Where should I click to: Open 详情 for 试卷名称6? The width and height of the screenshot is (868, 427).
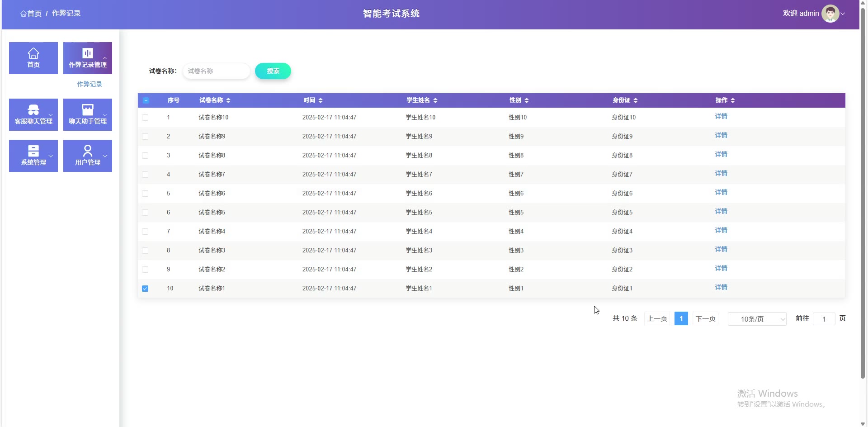click(x=721, y=192)
